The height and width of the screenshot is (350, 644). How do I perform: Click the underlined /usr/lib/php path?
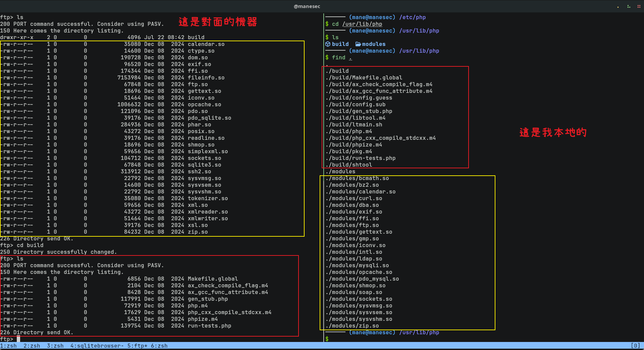362,24
